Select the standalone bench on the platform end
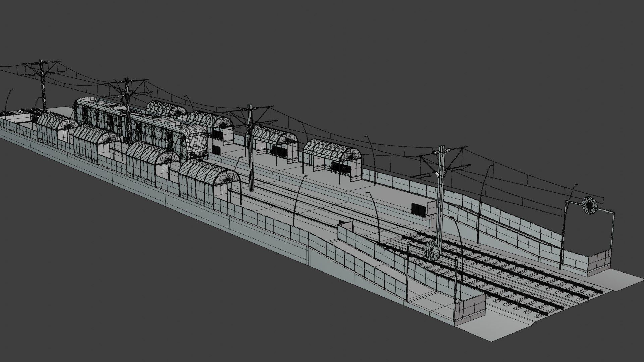 (419, 209)
